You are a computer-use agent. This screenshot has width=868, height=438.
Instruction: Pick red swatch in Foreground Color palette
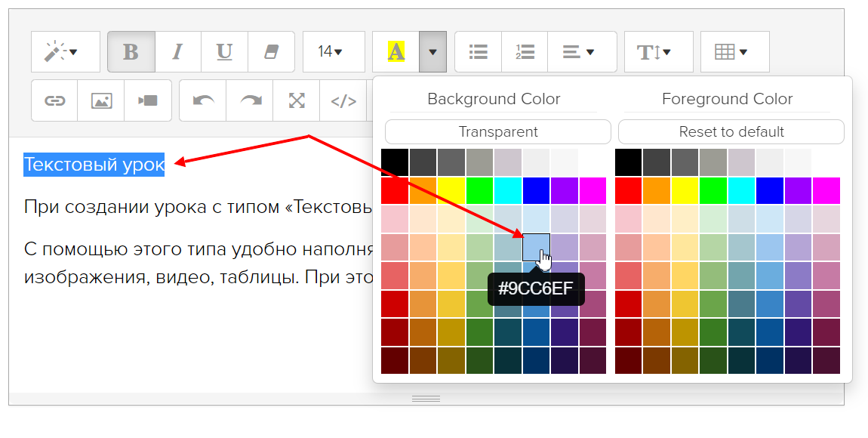[629, 190]
